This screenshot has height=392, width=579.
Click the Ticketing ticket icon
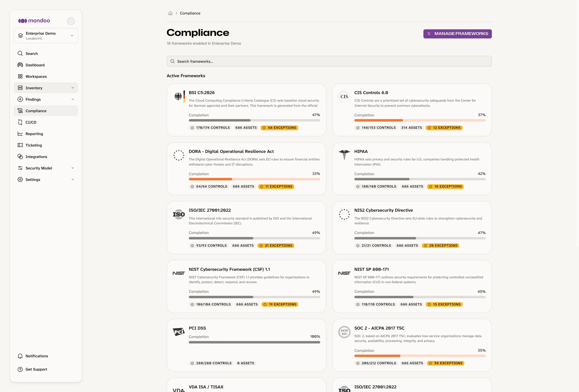click(20, 145)
